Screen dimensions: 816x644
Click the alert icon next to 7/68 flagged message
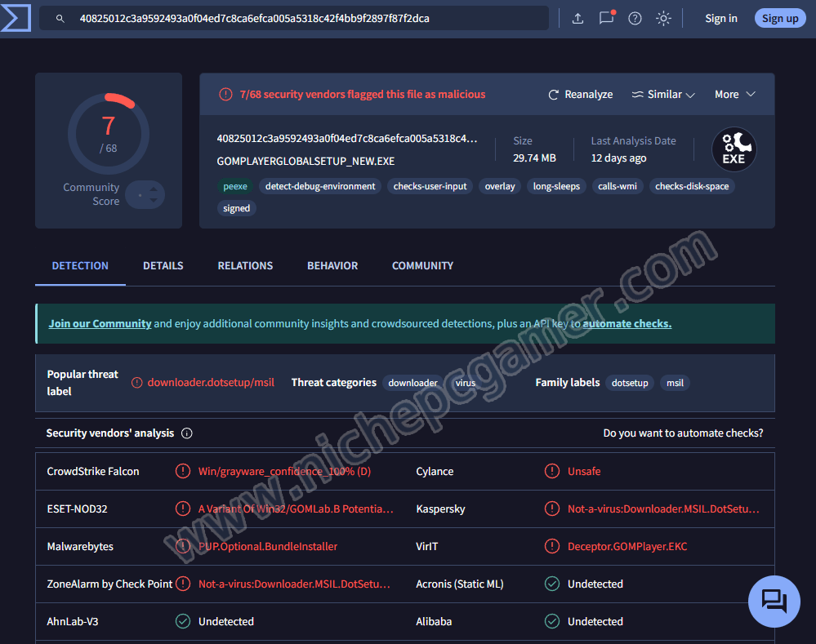pos(225,94)
